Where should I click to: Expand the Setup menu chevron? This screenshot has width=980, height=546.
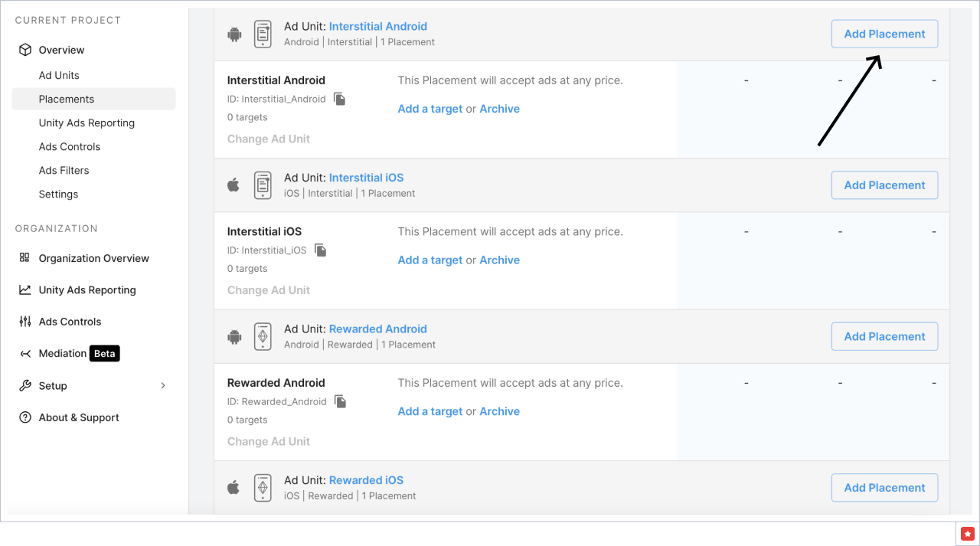pos(163,386)
